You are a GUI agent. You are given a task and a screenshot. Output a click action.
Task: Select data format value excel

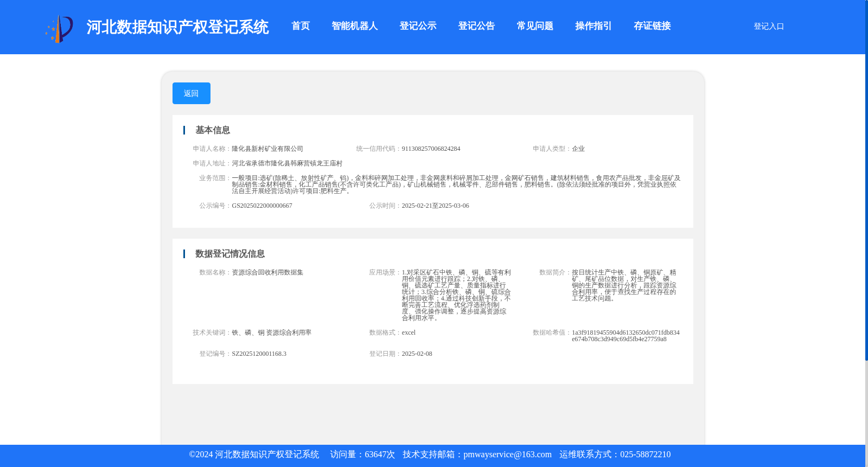point(409,332)
